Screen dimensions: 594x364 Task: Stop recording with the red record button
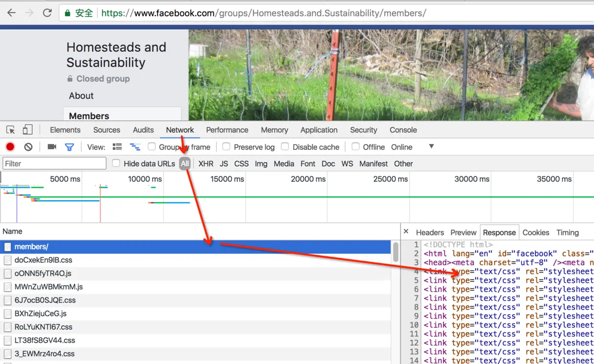coord(10,147)
